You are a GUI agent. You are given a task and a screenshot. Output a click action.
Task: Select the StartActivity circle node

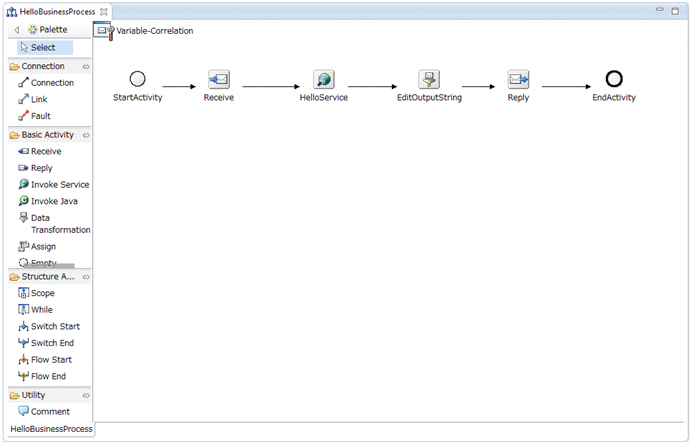[137, 79]
